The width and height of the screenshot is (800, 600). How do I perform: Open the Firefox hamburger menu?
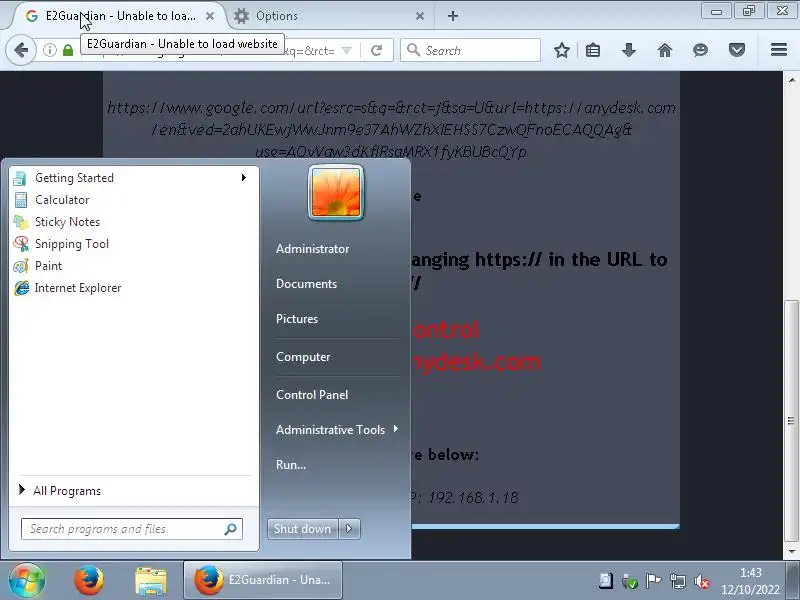click(779, 49)
